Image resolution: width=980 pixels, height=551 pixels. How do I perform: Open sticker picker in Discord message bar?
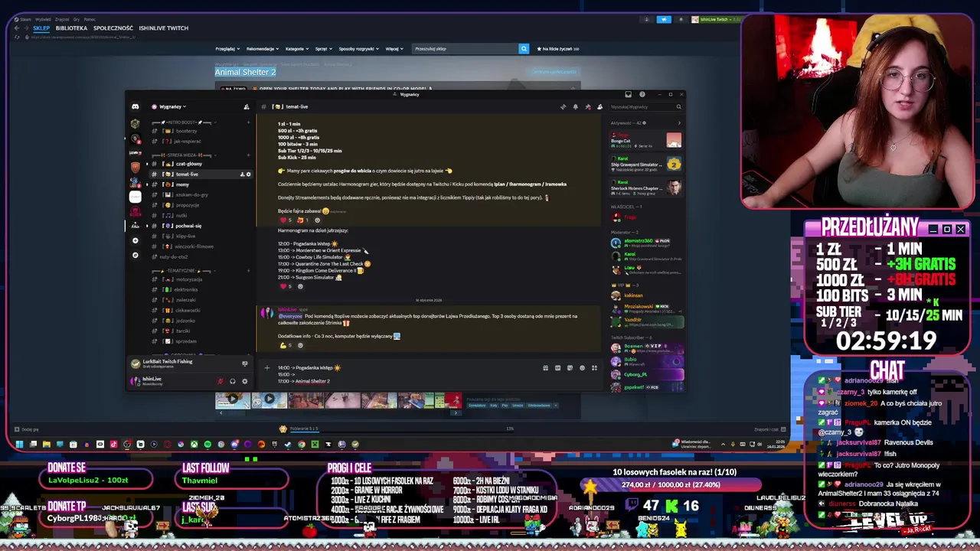pyautogui.click(x=570, y=368)
